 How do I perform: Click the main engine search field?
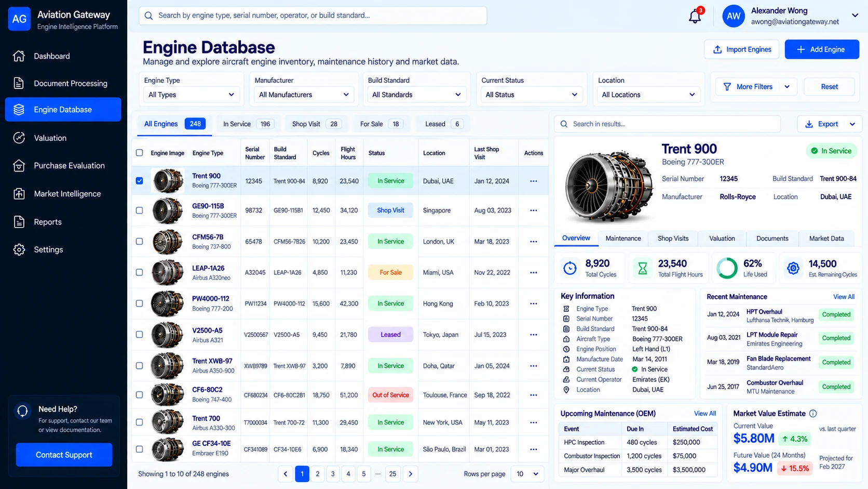point(313,16)
